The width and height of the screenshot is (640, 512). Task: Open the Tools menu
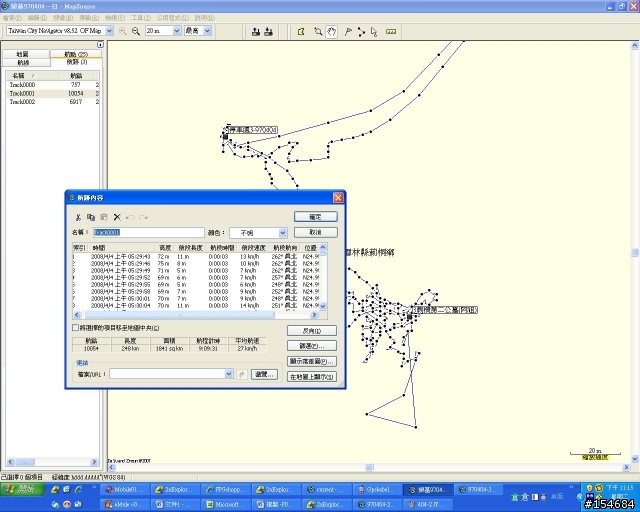(141, 18)
